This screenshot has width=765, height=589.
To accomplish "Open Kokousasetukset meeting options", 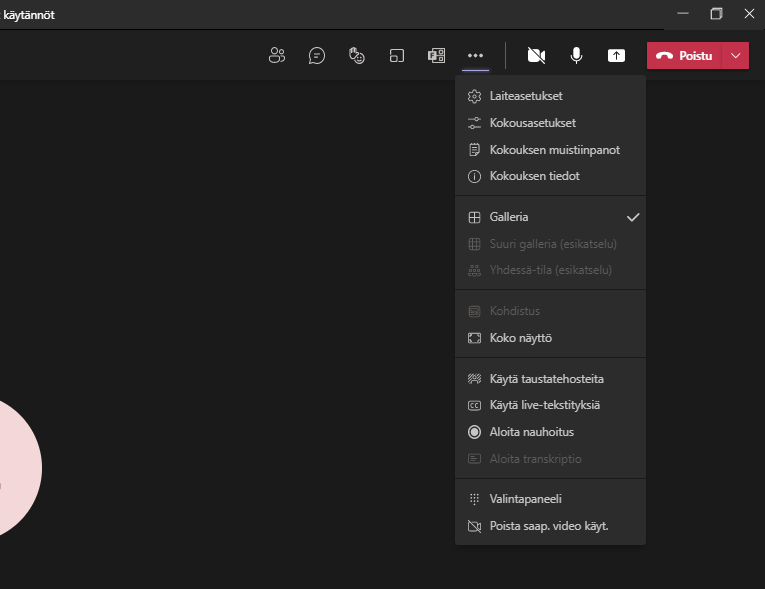I will tap(550, 122).
